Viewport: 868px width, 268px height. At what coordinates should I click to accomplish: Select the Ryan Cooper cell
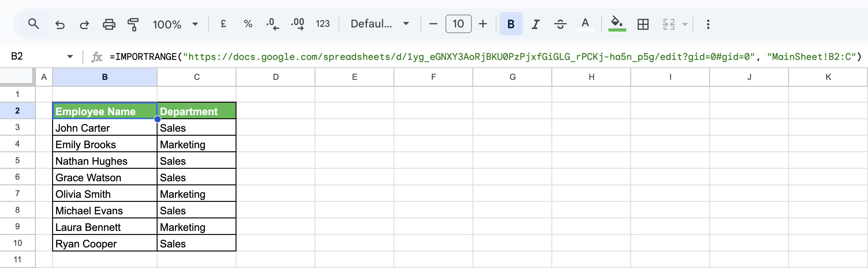coord(105,243)
